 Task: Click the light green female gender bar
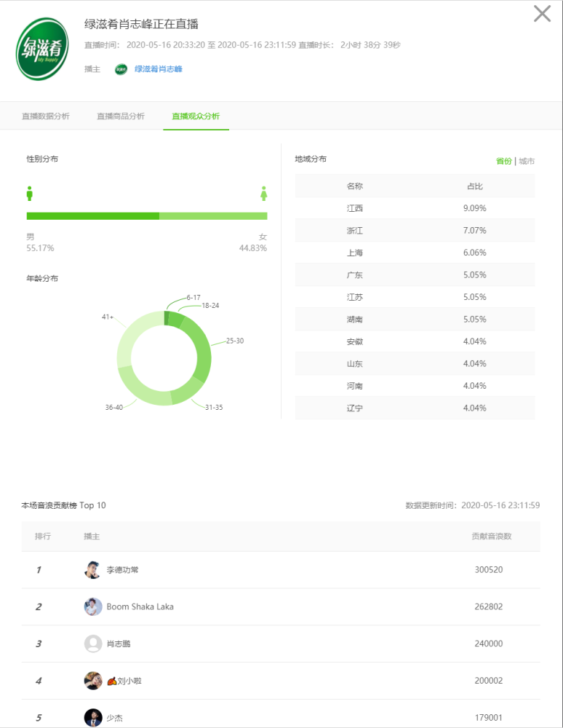point(213,216)
